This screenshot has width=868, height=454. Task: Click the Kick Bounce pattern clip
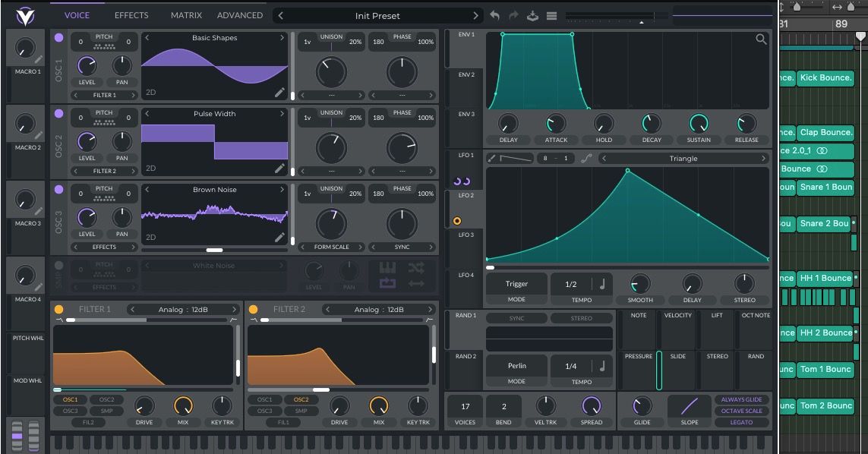coord(825,78)
